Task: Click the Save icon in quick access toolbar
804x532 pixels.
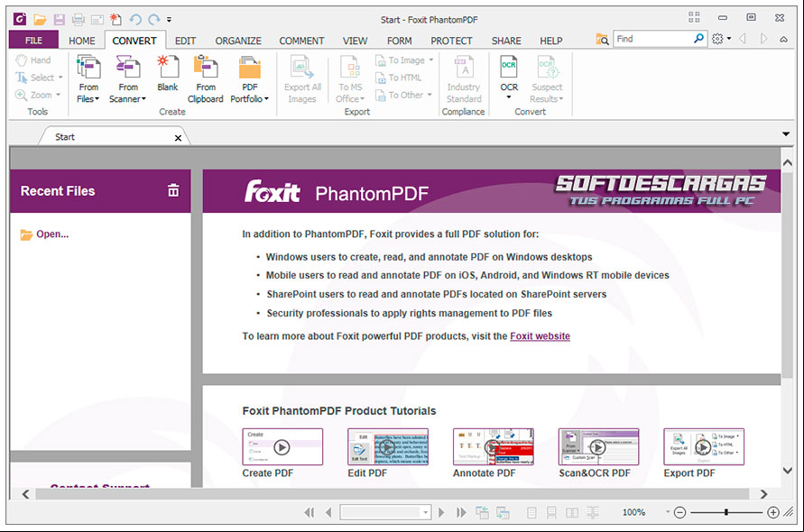Action: [60, 20]
